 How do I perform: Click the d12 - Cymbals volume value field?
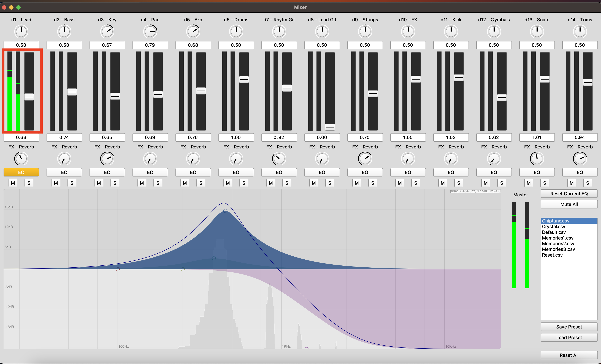tap(494, 137)
